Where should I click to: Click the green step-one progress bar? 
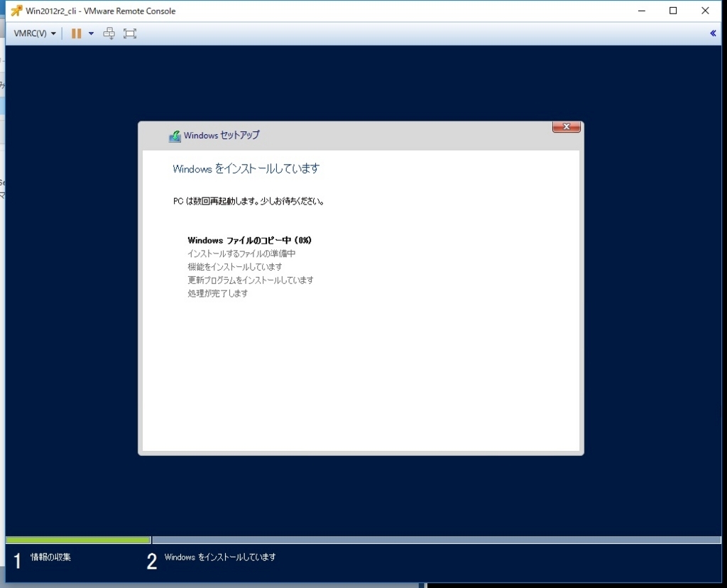(x=78, y=540)
